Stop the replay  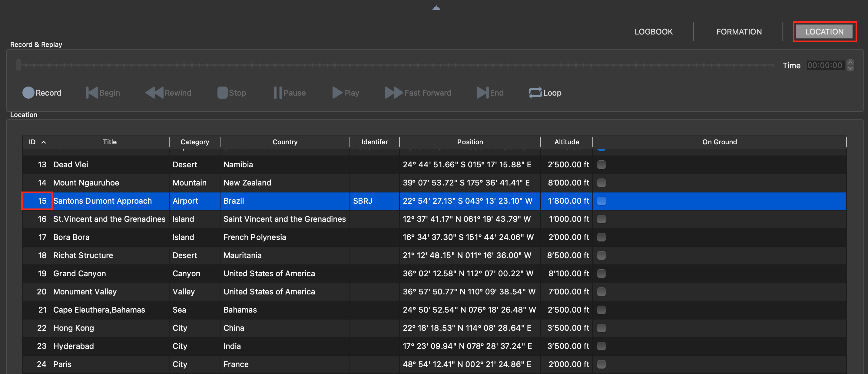[x=222, y=93]
